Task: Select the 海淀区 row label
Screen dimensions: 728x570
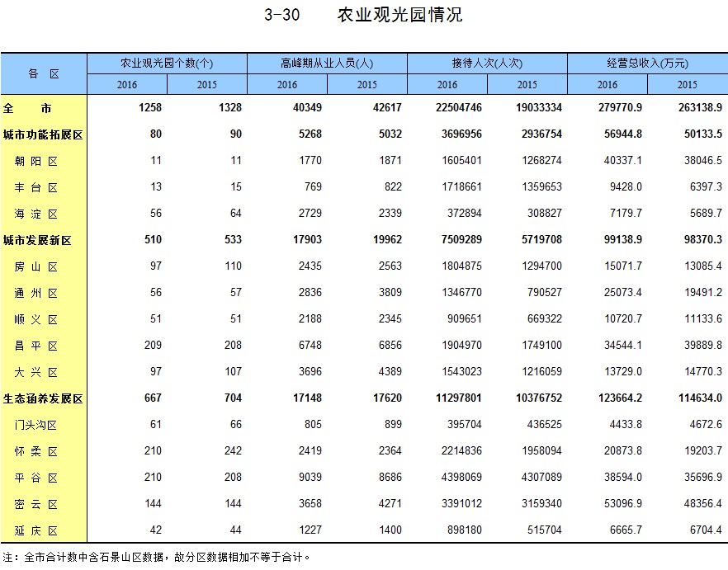Action: pos(36,214)
